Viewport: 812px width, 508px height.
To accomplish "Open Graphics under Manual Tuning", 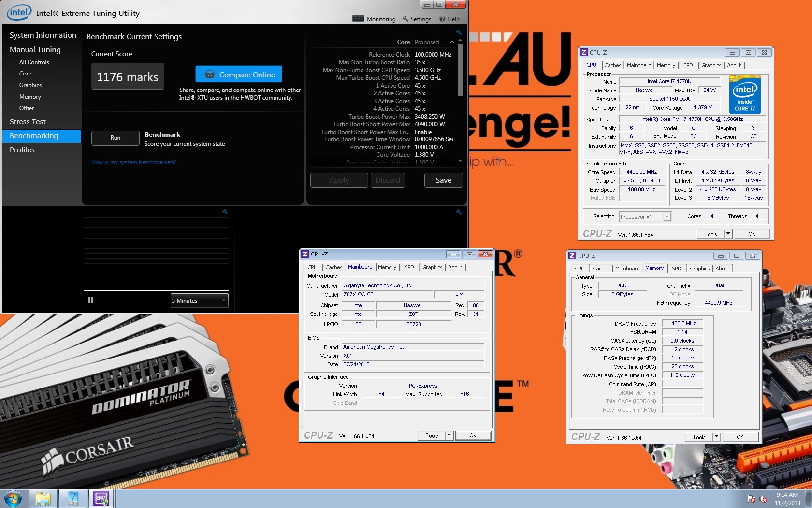I will [30, 85].
